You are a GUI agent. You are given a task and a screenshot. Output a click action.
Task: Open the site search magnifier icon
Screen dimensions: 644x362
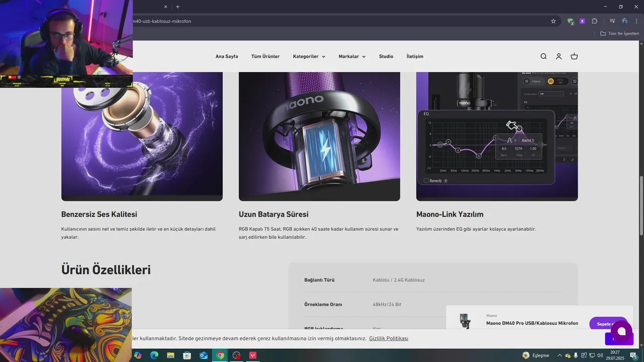(543, 56)
